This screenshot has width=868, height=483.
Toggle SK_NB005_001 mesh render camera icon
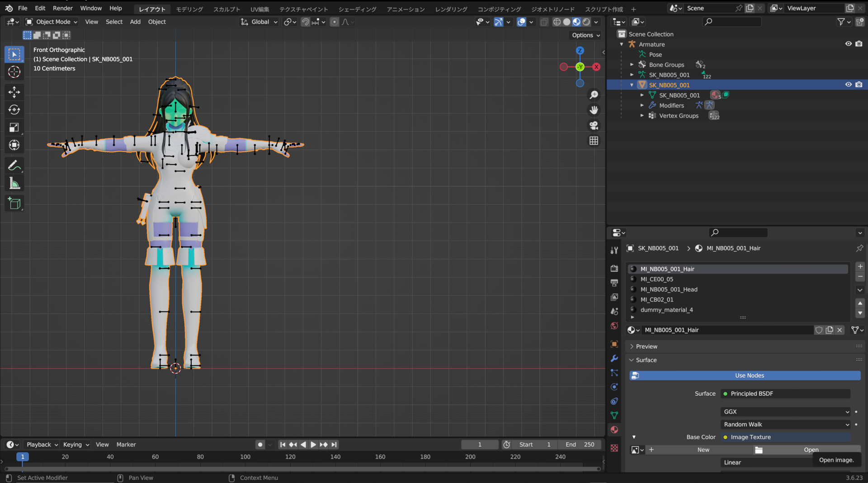click(x=859, y=85)
